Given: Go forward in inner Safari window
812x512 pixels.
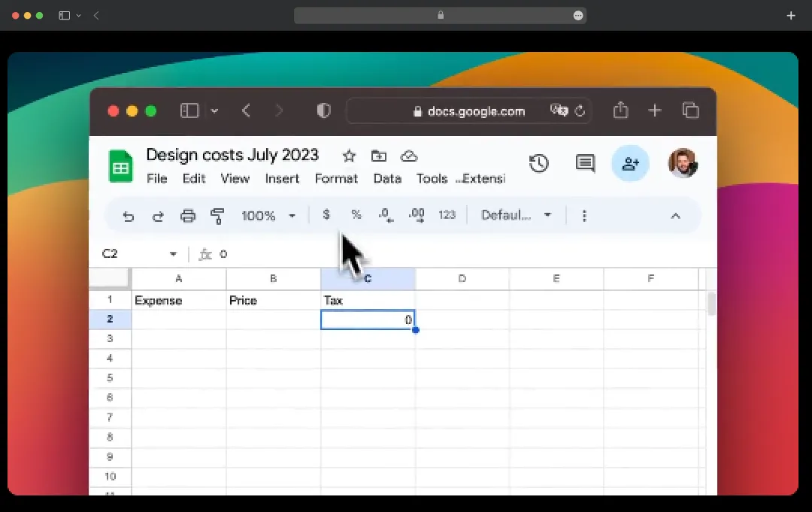Looking at the screenshot, I should [279, 111].
